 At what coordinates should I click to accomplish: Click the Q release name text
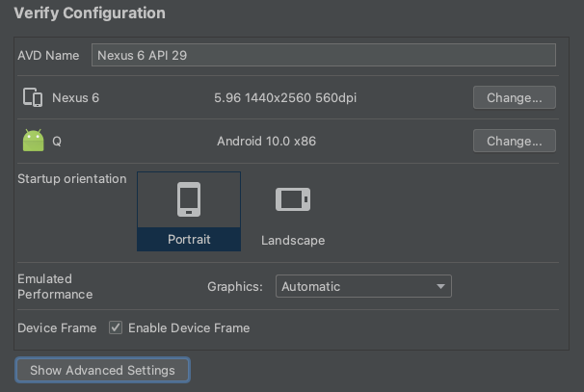[57, 141]
